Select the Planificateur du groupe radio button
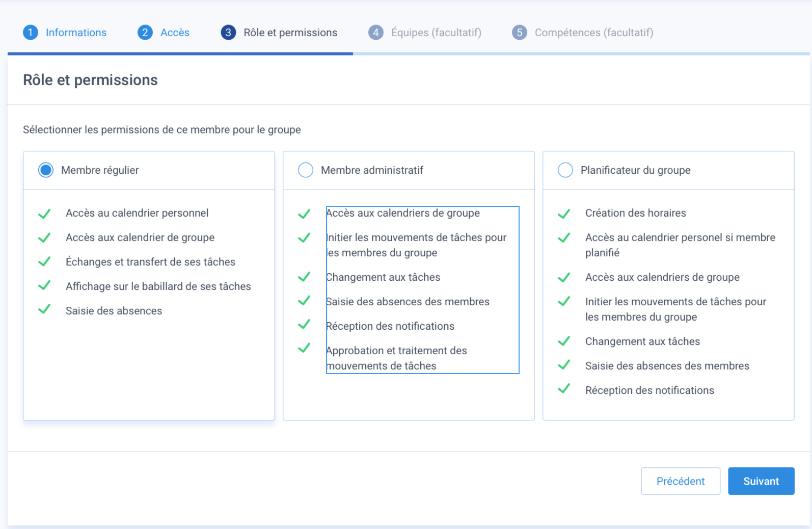Screen dimensions: 812x529 (x=565, y=170)
